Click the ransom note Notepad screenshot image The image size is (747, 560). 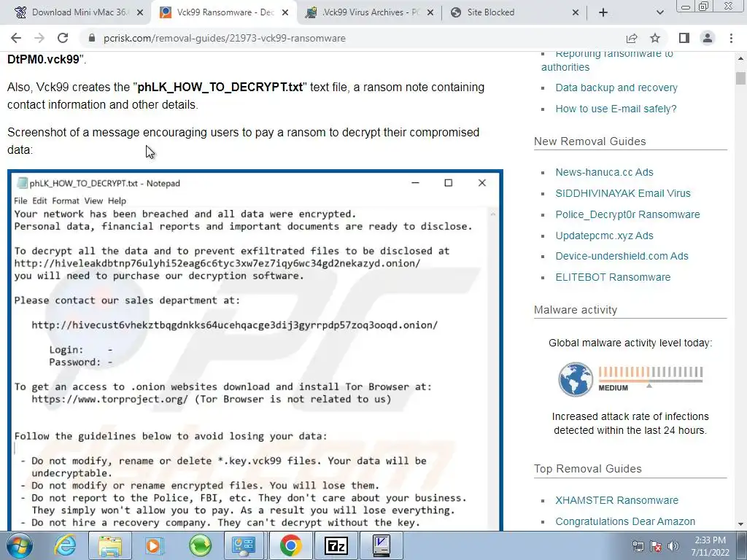[x=255, y=350]
